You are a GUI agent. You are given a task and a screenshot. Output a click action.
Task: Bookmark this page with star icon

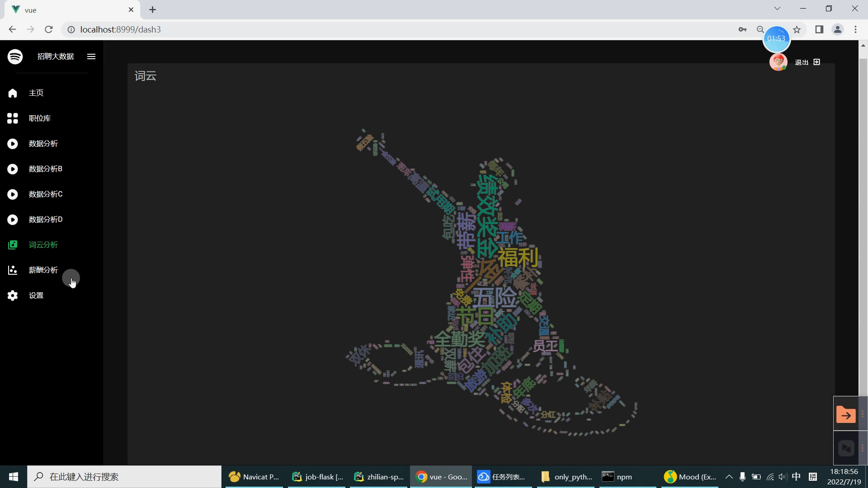tap(797, 29)
